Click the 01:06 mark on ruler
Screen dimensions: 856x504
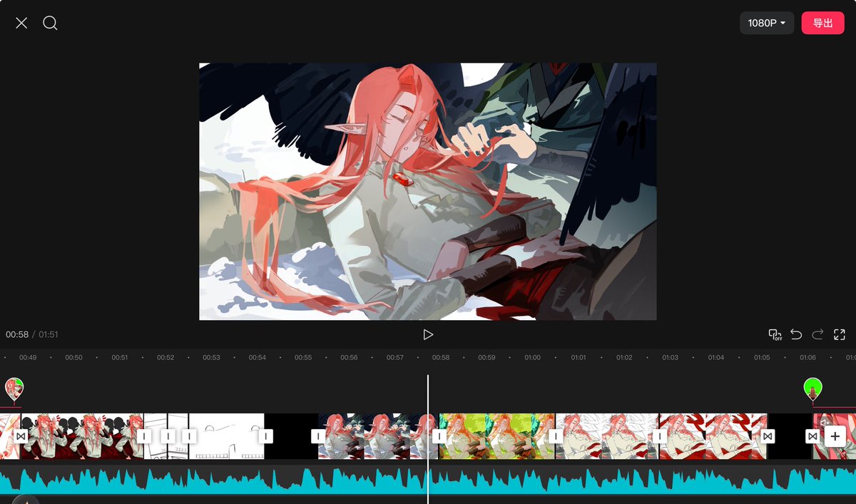[807, 357]
